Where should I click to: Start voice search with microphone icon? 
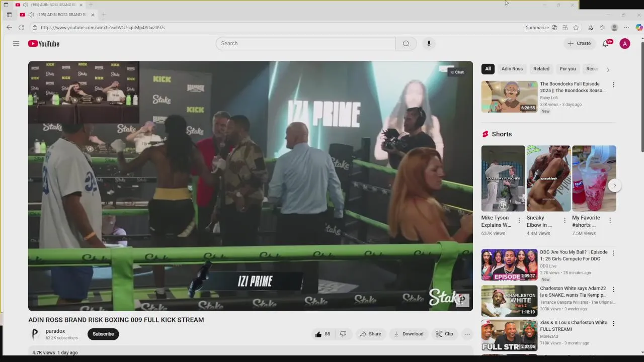(x=429, y=44)
